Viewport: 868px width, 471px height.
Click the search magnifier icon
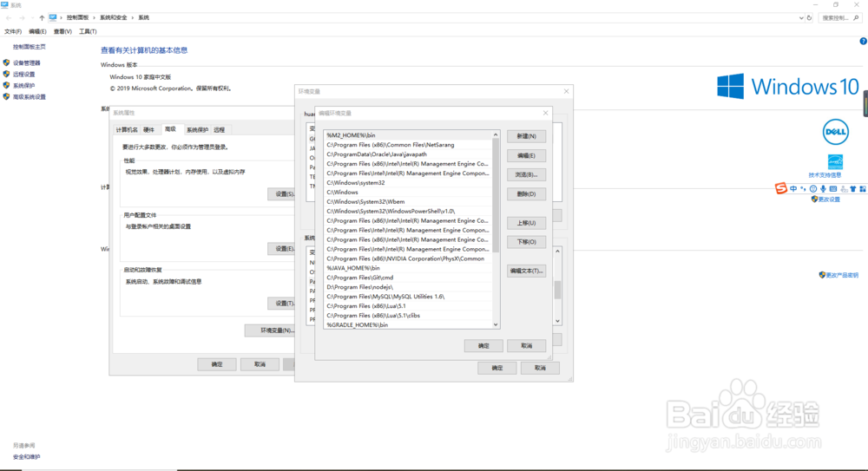(856, 17)
